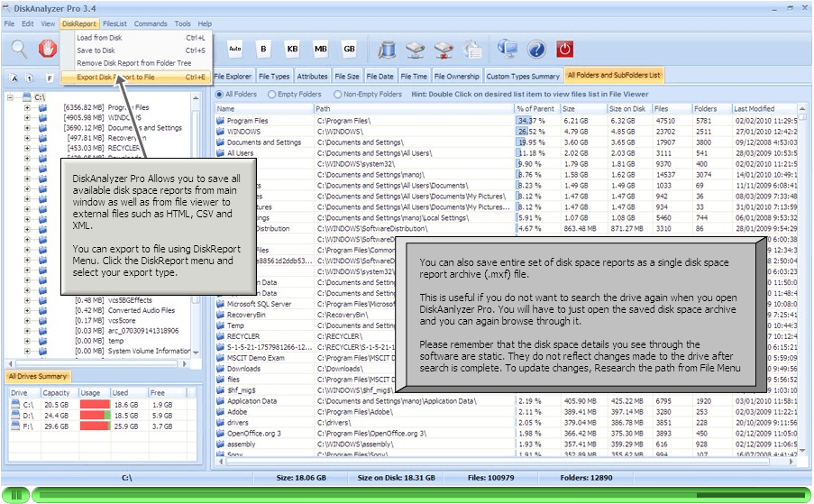This screenshot has height=504, width=814.
Task: Select the All Folders radio button
Action: click(x=221, y=94)
